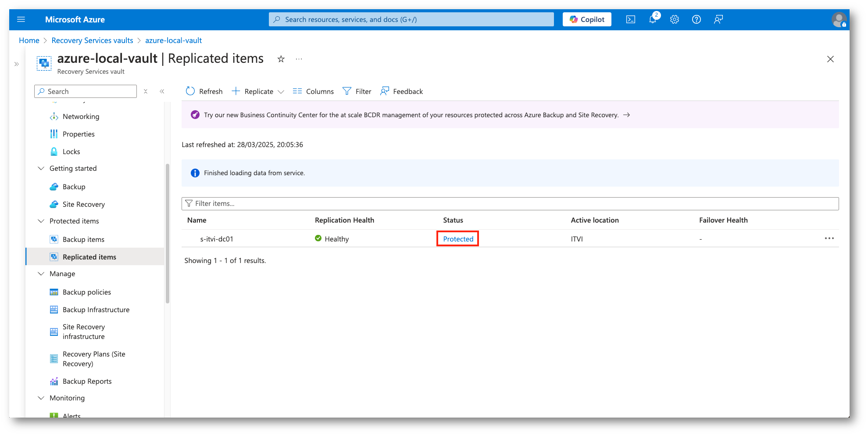Open the notifications bell icon
The height and width of the screenshot is (436, 868).
click(653, 19)
